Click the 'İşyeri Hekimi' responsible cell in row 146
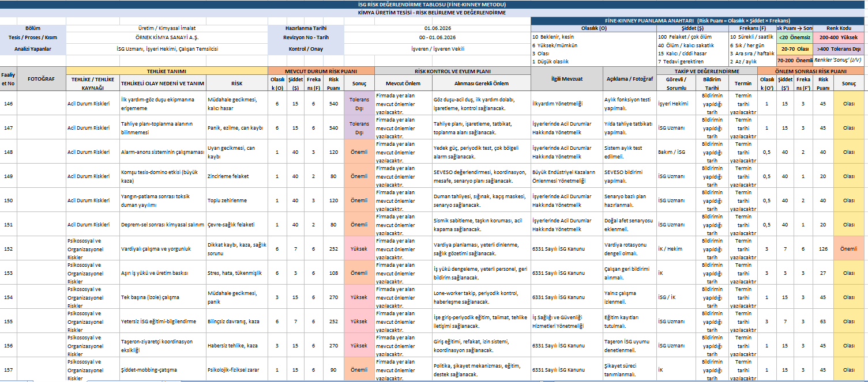This screenshot has width=868, height=382. 677,103
